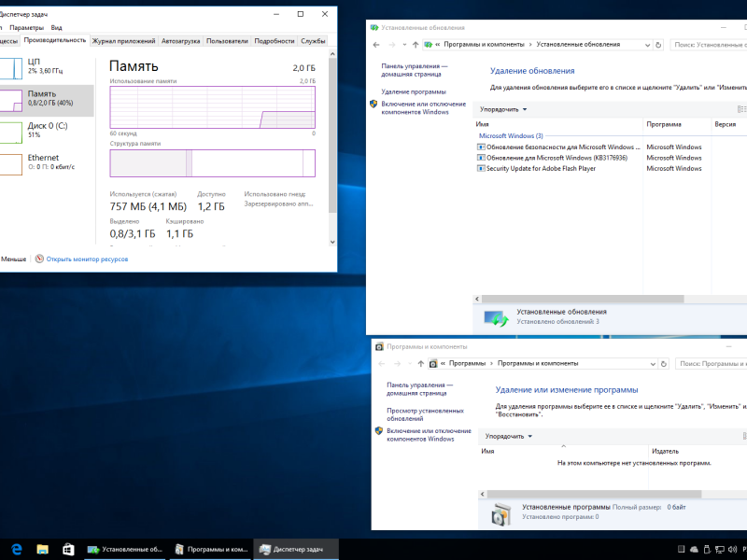Image resolution: width=747 pixels, height=560 pixels.
Task: Expand address bar dropdown in Установленные обновления
Action: (x=647, y=45)
